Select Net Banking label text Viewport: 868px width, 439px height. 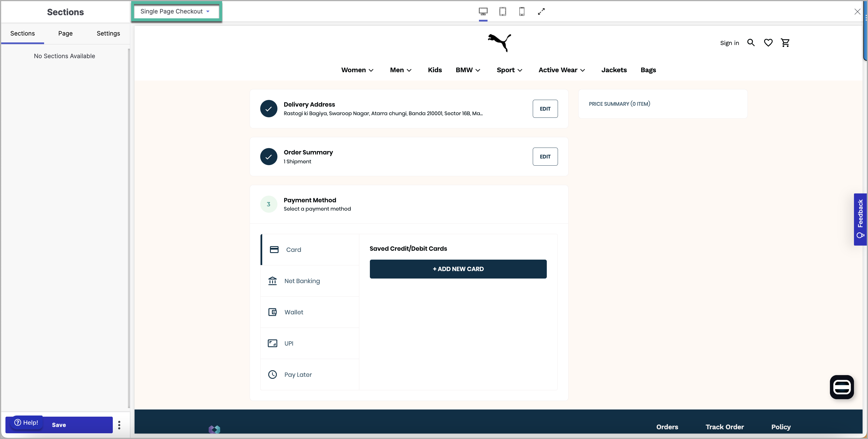click(x=302, y=281)
